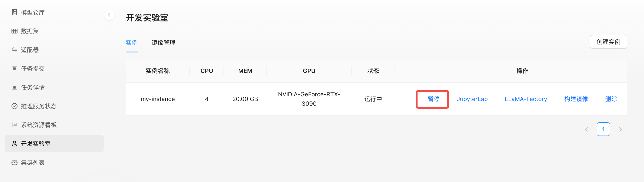Click the 数据集 table icon
Image resolution: width=644 pixels, height=182 pixels.
point(15,31)
